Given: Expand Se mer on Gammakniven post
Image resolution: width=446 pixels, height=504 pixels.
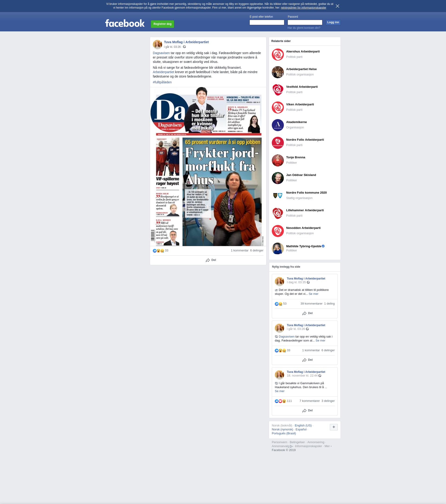Looking at the screenshot, I should pyautogui.click(x=279, y=391).
